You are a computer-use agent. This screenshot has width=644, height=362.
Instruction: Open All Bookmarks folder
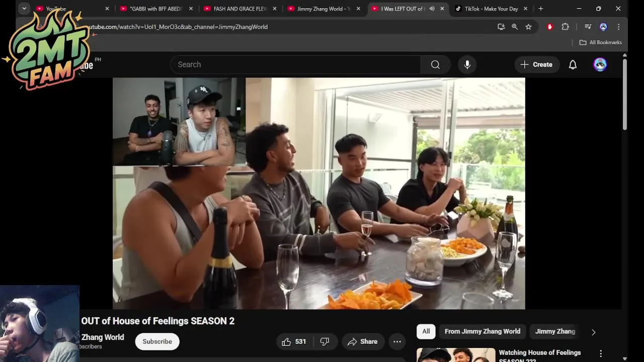pos(601,42)
